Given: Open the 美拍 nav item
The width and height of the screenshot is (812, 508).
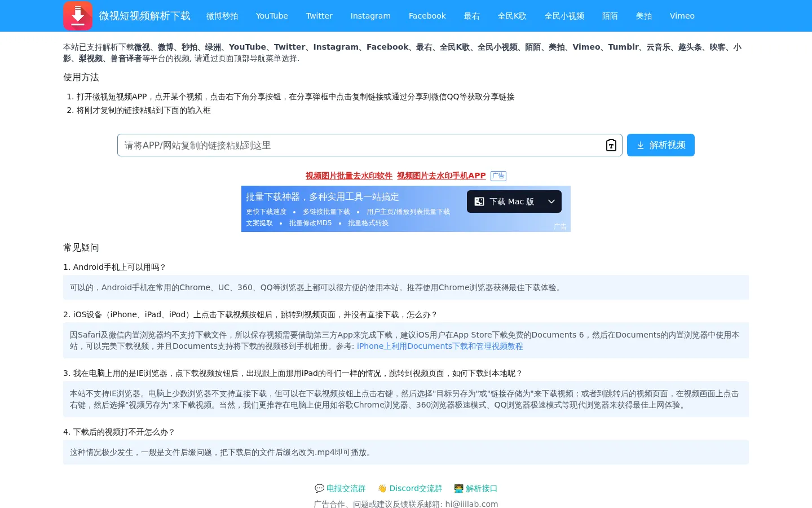Looking at the screenshot, I should pyautogui.click(x=644, y=16).
